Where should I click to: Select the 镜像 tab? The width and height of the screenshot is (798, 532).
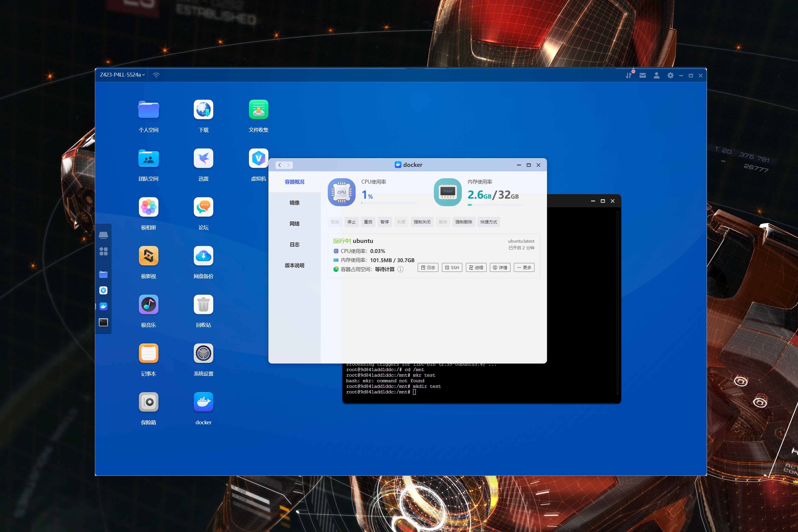[x=295, y=203]
